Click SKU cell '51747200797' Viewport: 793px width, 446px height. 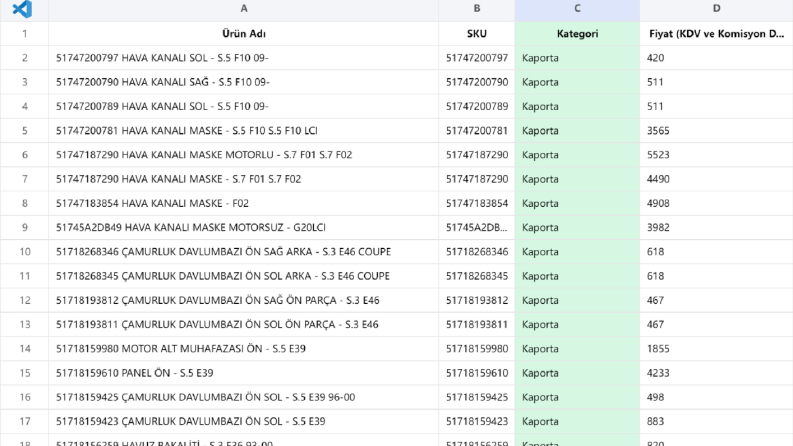[x=476, y=58]
